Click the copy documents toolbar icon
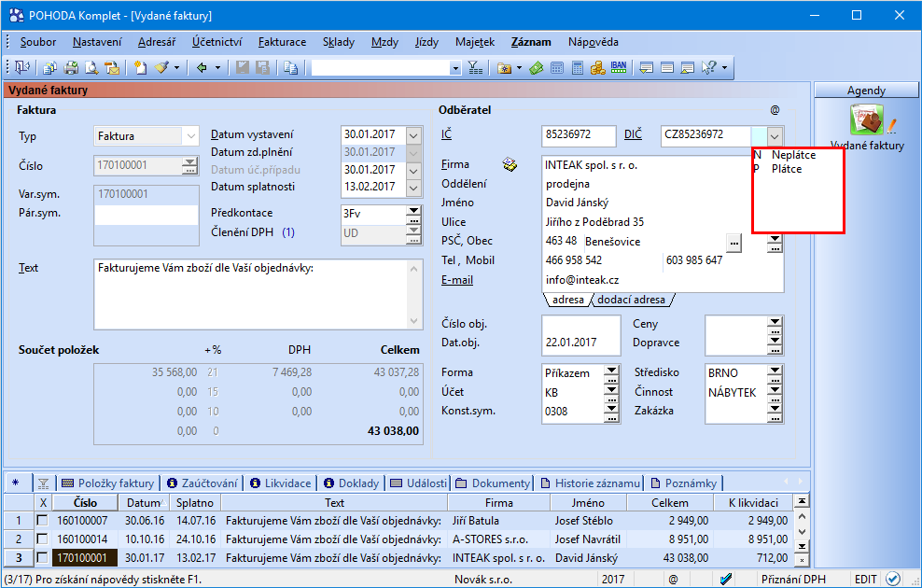Viewport: 922px width, 588px height. [50, 67]
